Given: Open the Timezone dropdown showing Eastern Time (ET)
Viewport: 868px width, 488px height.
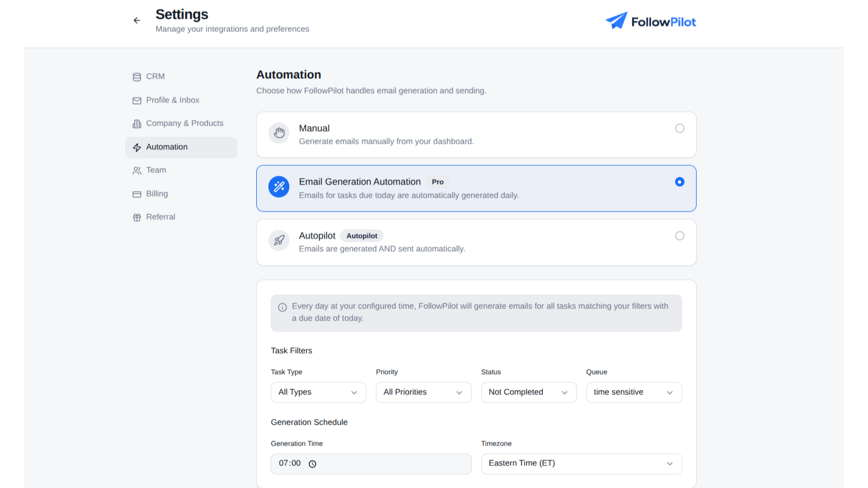Looking at the screenshot, I should [x=581, y=464].
